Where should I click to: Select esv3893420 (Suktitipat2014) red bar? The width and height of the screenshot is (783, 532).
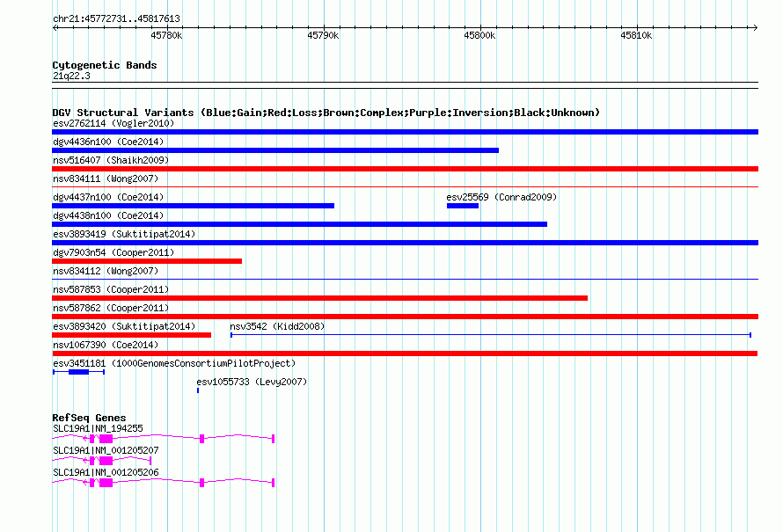coord(131,335)
